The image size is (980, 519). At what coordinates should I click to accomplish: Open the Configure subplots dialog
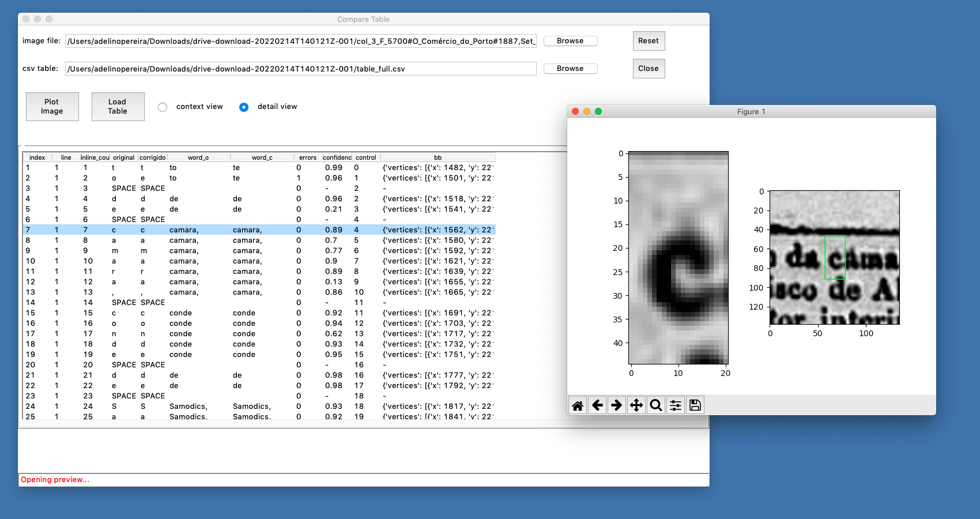point(676,405)
